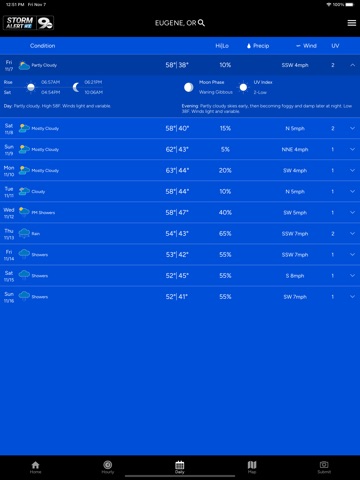Tap the battery indicator in status bar
The width and height of the screenshot is (360, 480).
(x=350, y=5)
